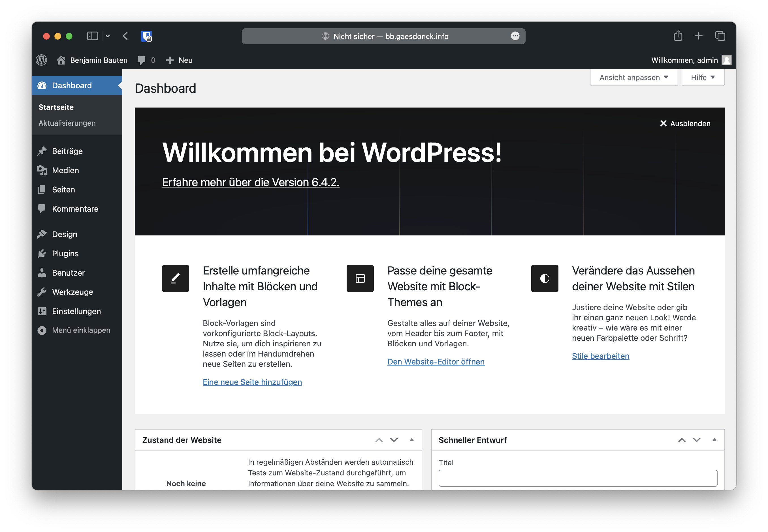The height and width of the screenshot is (532, 768).
Task: Hide welcome panel with Ausblenden
Action: (x=685, y=123)
